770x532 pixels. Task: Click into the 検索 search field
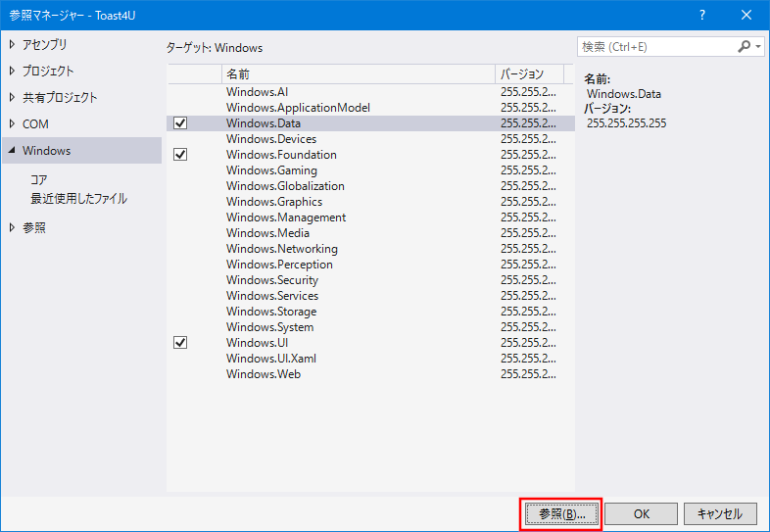click(654, 46)
